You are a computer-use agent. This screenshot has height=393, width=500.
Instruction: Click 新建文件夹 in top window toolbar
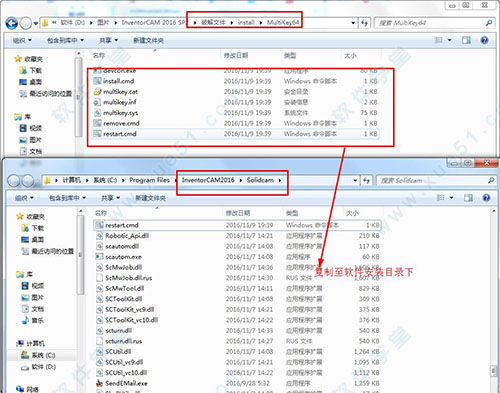[148, 40]
